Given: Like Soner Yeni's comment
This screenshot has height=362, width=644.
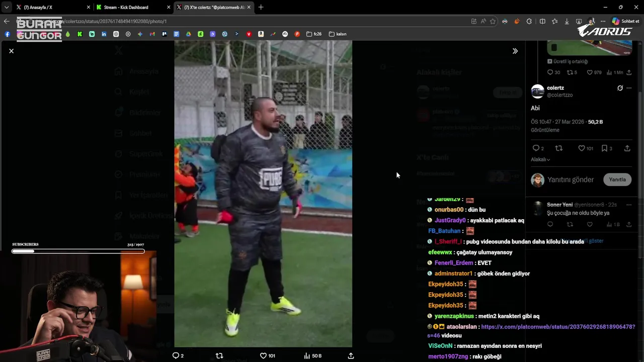Looking at the screenshot, I should coord(590,224).
